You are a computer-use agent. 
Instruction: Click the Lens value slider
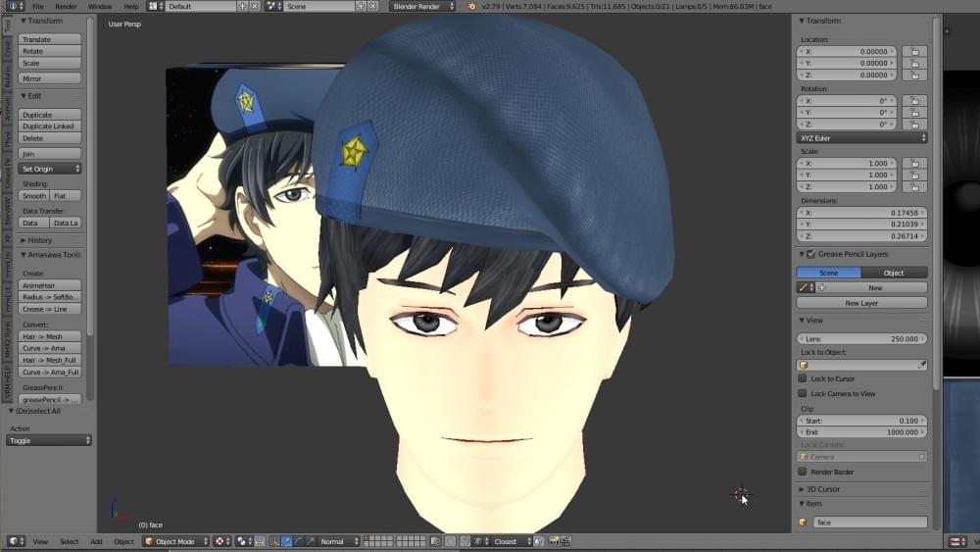tap(861, 339)
